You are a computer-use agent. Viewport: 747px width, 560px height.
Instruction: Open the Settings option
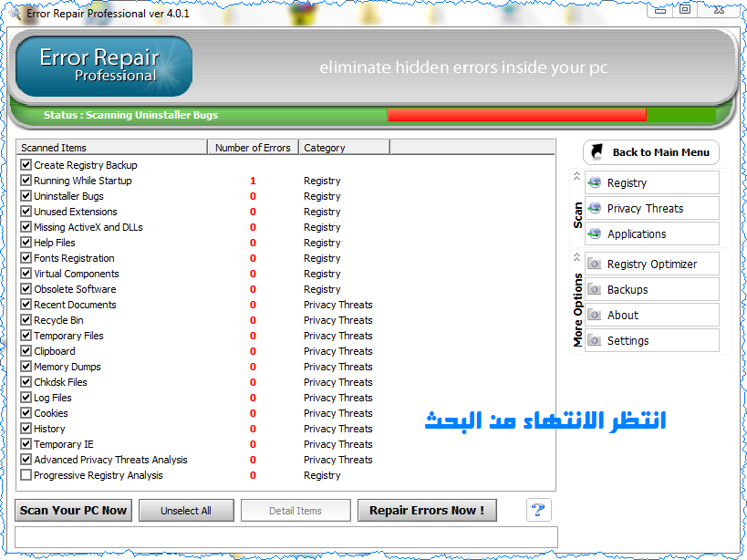651,340
